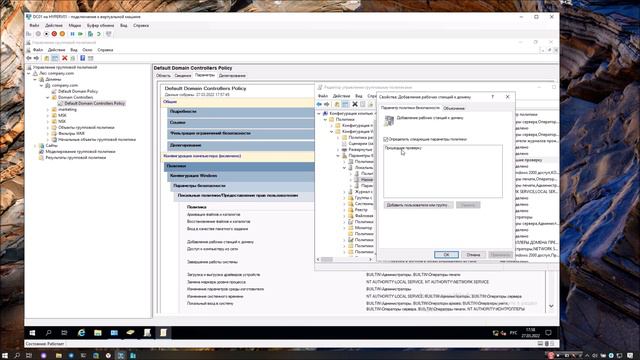This screenshot has width=640, height=360.
Task: Click the Checkpoint icon in VM toolbar
Action: [x=90, y=34]
